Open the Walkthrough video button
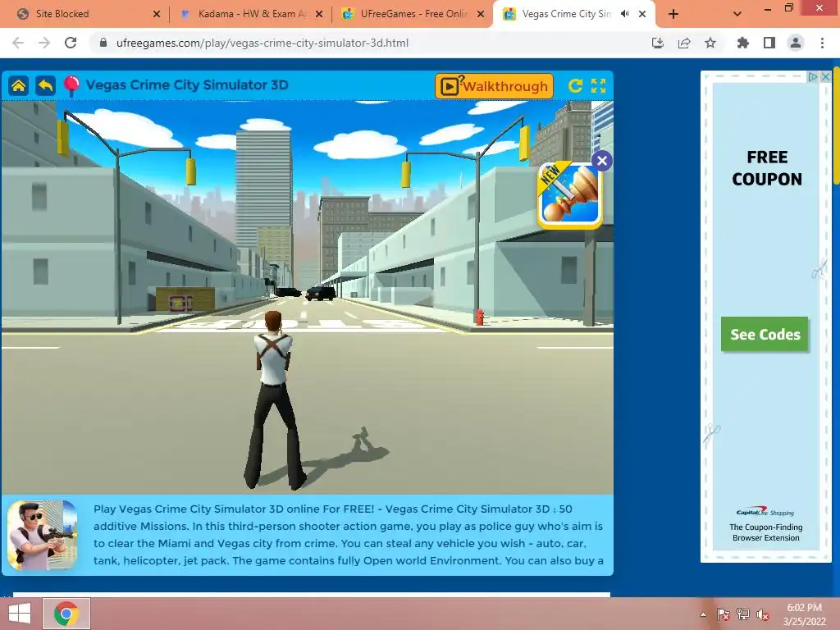The width and height of the screenshot is (840, 630). coord(494,86)
